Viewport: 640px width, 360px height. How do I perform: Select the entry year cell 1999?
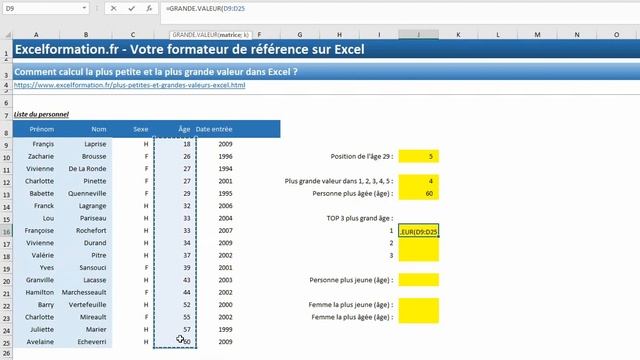[x=216, y=329]
